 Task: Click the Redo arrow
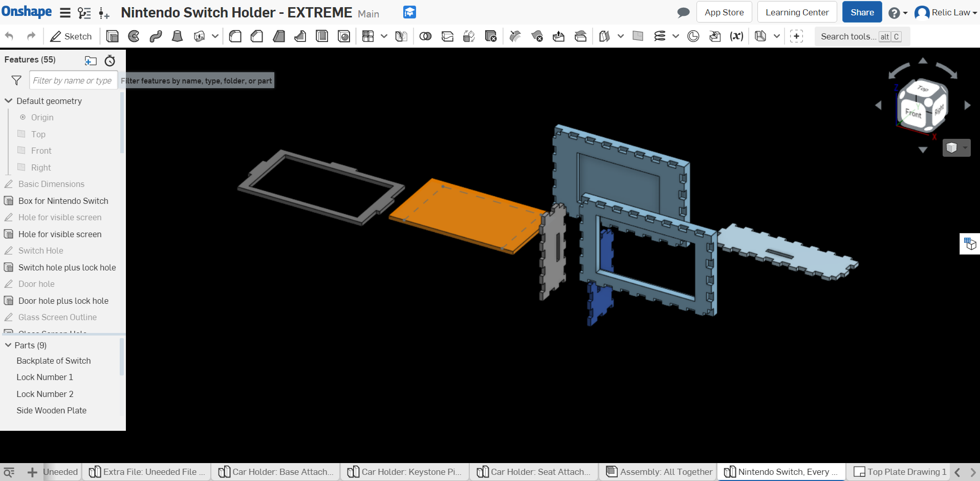point(31,36)
